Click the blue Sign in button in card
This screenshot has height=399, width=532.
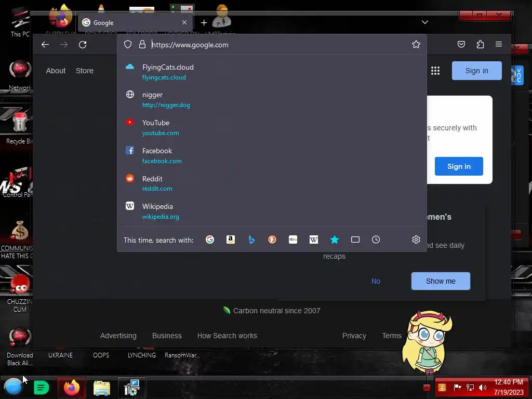click(459, 166)
